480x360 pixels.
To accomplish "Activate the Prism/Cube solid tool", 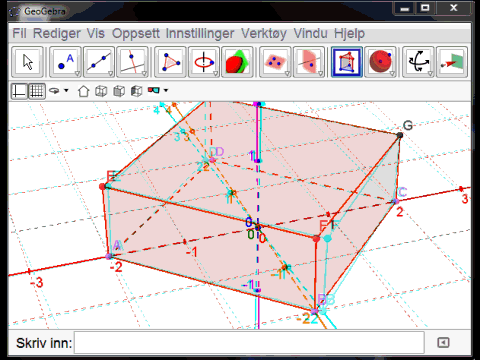I will pos(347,62).
